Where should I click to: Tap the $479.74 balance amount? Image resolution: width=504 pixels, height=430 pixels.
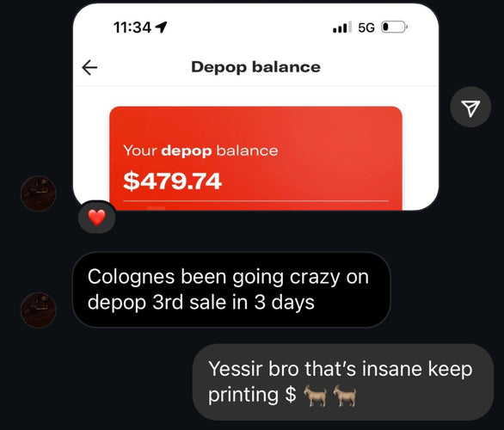[172, 181]
